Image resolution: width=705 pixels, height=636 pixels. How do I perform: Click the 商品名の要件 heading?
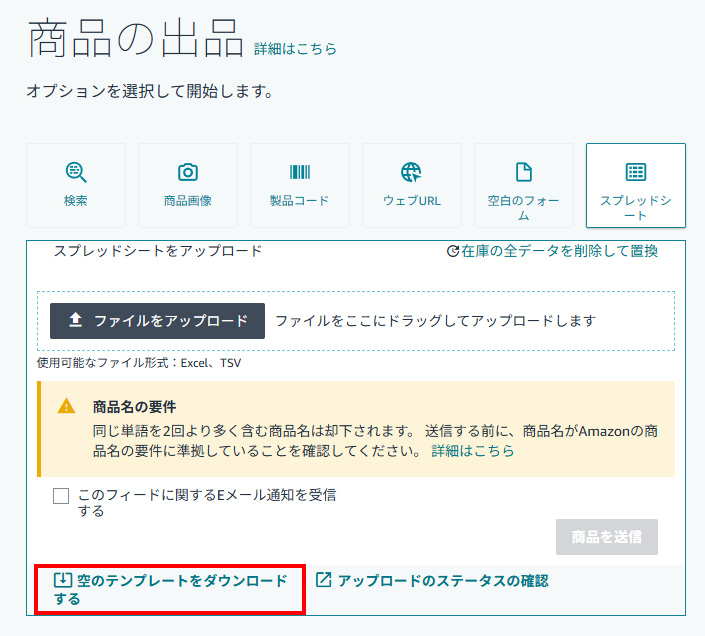coord(134,407)
